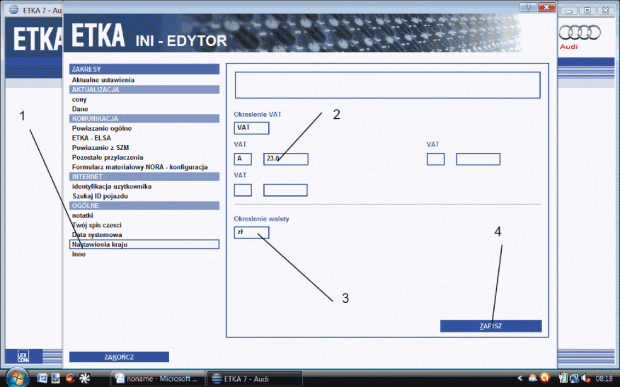This screenshot has height=387, width=620.
Task: Open Data systemowa settings
Action: point(97,235)
